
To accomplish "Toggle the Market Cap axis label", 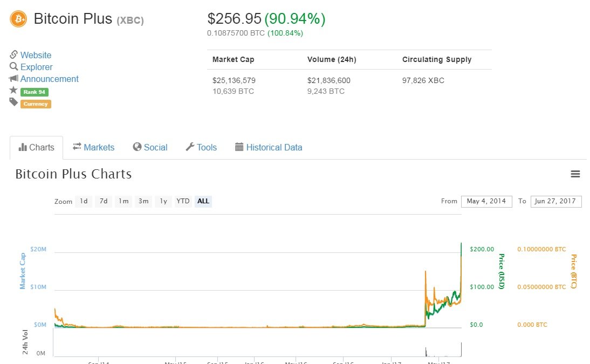I will [22, 271].
